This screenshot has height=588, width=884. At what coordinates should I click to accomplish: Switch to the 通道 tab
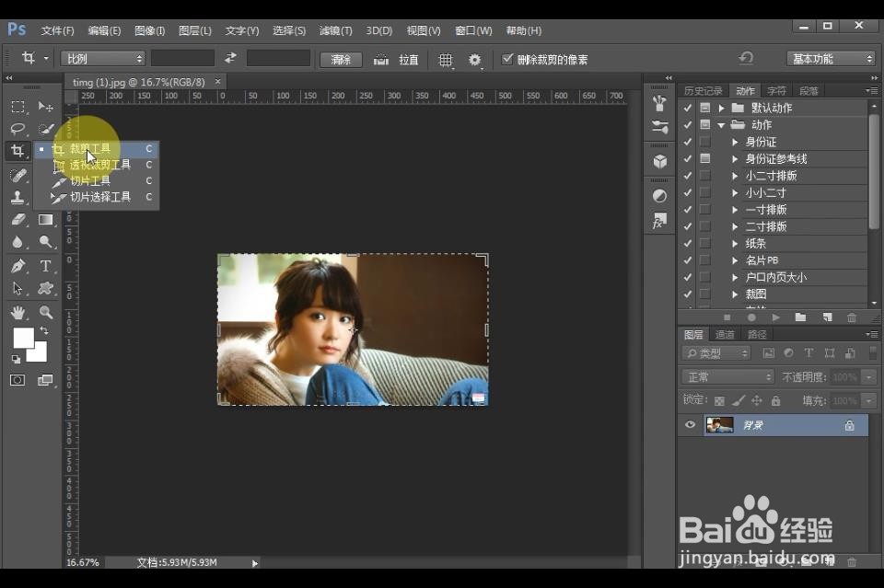pyautogui.click(x=725, y=335)
